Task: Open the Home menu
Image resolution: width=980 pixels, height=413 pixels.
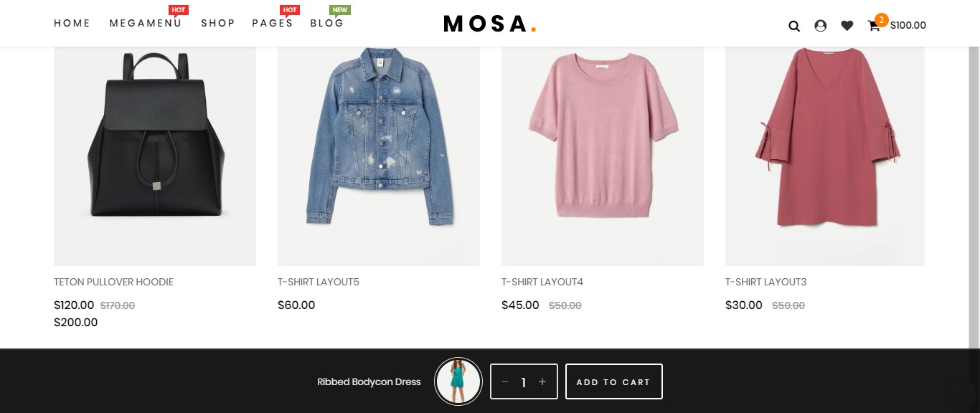Action: pos(72,23)
